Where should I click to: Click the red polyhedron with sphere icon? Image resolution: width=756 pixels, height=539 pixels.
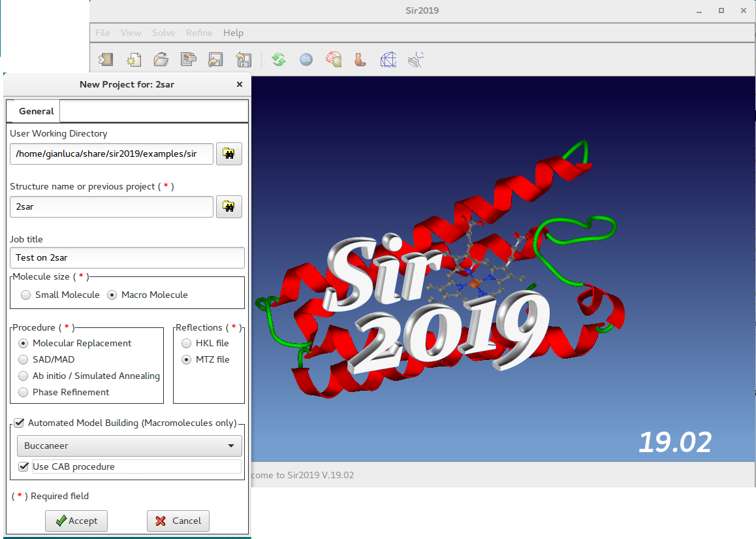point(334,59)
